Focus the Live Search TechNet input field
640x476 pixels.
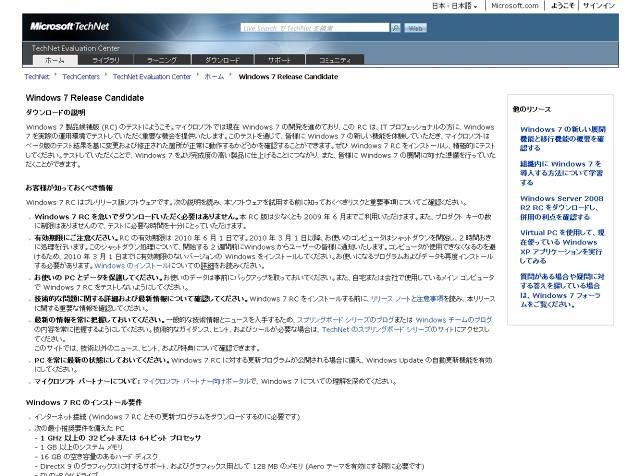point(315,28)
